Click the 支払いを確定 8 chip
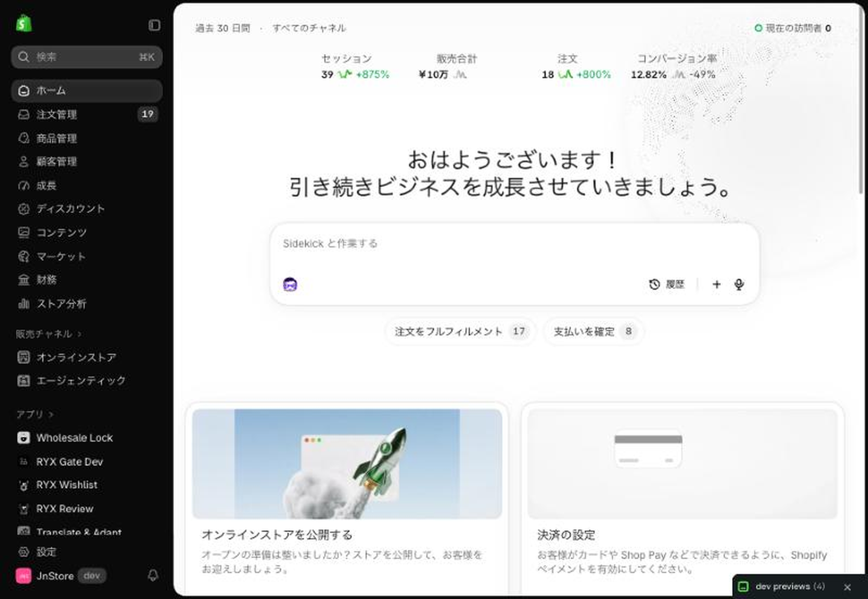Image resolution: width=868 pixels, height=599 pixels. tap(594, 332)
